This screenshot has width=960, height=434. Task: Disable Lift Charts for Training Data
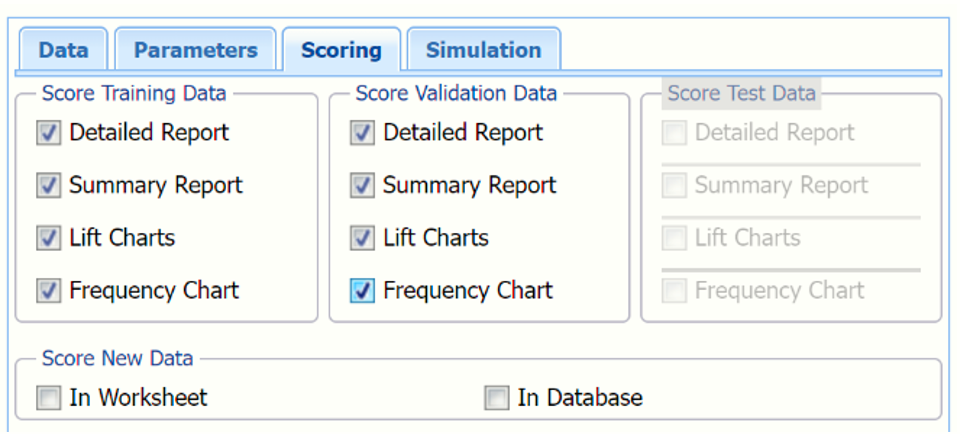tap(48, 238)
